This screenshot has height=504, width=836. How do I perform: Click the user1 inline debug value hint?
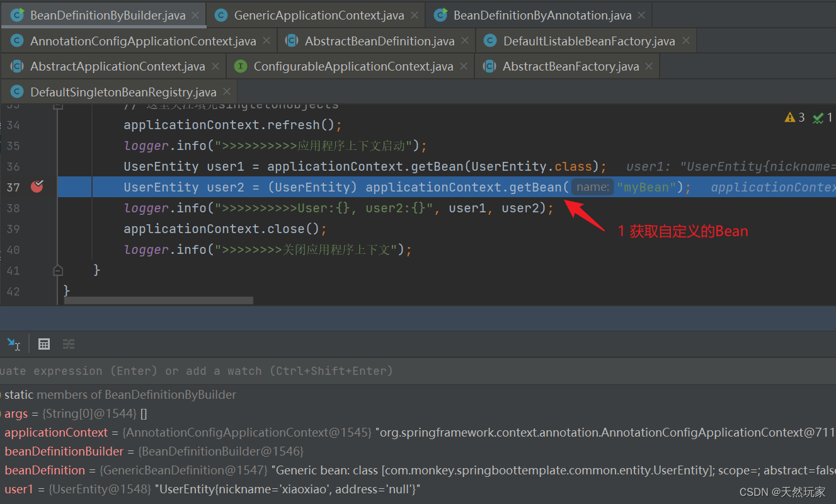pos(731,166)
